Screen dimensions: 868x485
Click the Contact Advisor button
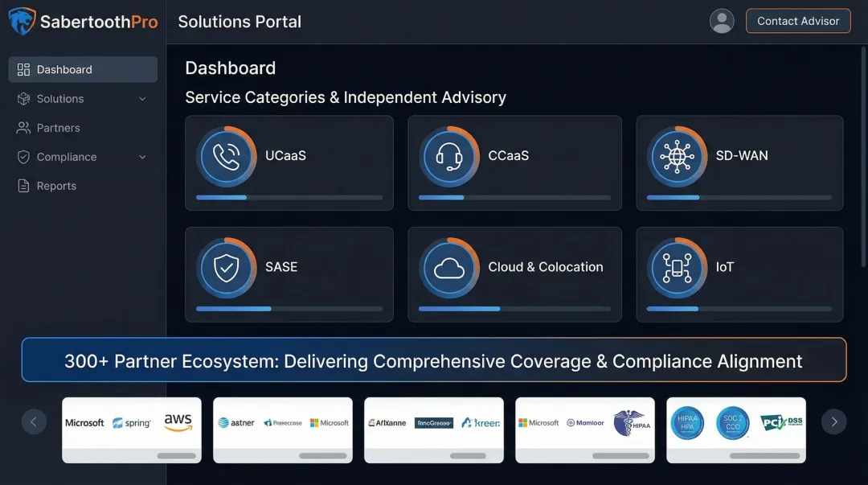(797, 21)
